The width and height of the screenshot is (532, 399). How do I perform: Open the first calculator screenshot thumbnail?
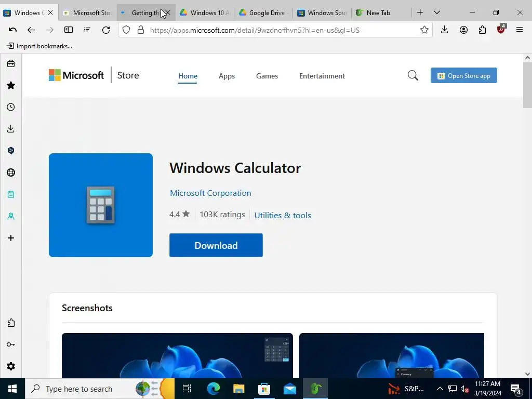177,355
